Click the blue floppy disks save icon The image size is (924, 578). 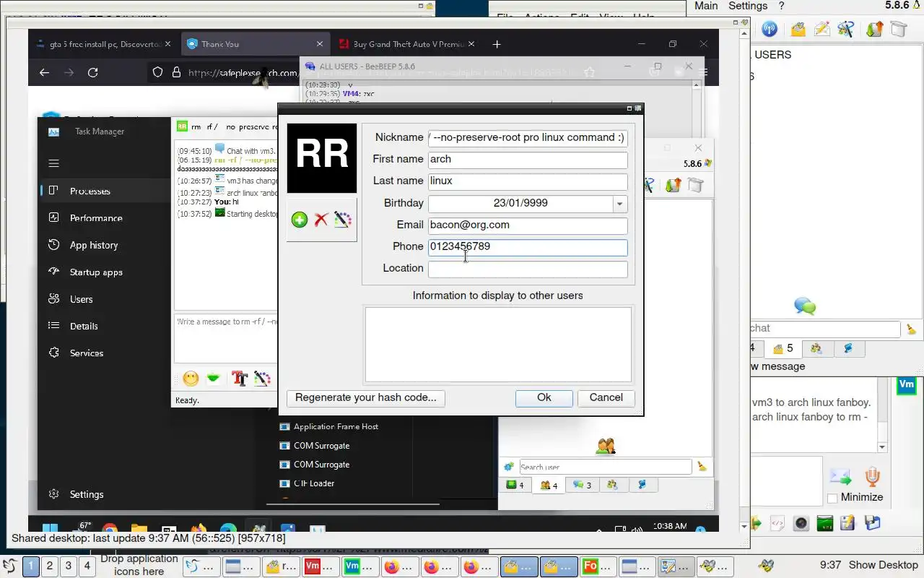coord(872,522)
